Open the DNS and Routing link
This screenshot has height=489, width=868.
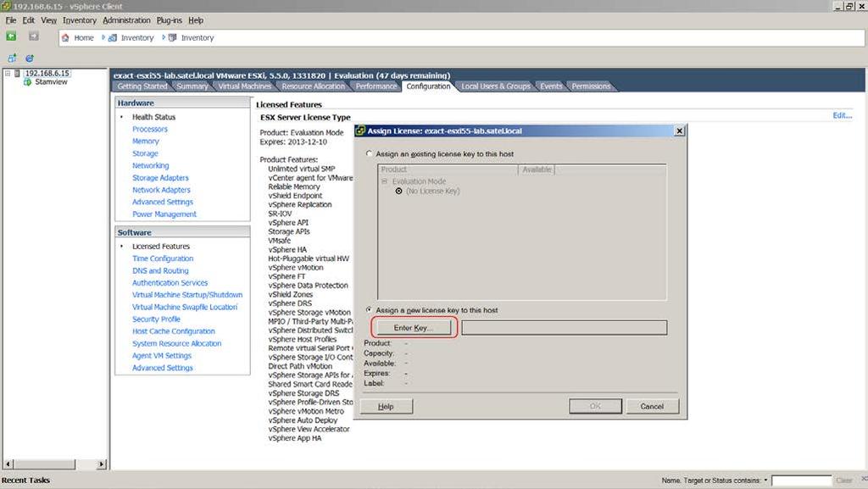[160, 270]
